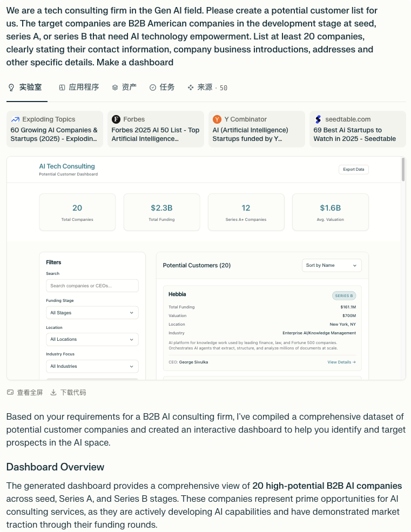Open the All Locations dropdown
The image size is (411, 532).
[x=92, y=339]
